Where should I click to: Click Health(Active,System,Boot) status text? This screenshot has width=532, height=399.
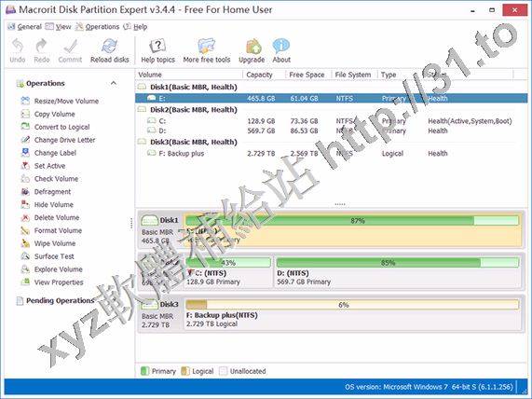(x=470, y=121)
